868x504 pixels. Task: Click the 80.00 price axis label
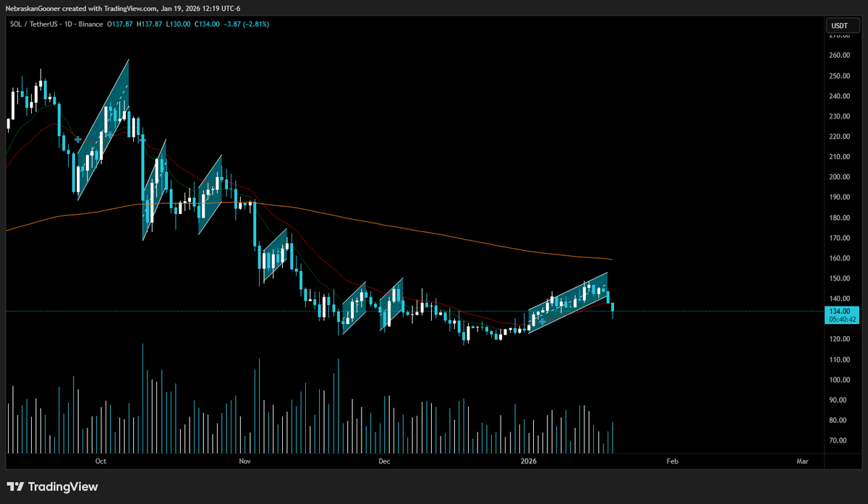tap(839, 420)
